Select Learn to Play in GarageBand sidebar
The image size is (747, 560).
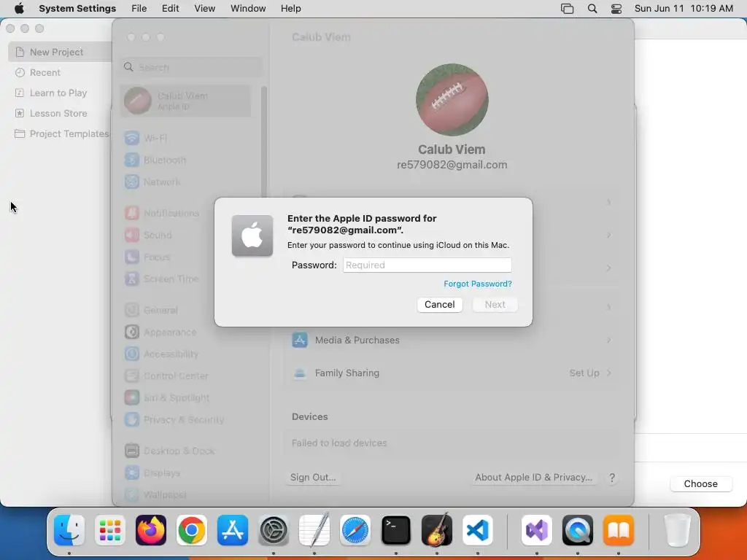click(x=58, y=93)
